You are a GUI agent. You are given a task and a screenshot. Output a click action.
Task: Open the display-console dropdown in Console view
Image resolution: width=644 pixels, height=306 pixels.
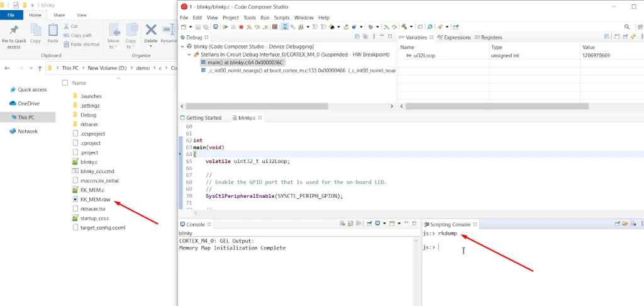(384, 224)
